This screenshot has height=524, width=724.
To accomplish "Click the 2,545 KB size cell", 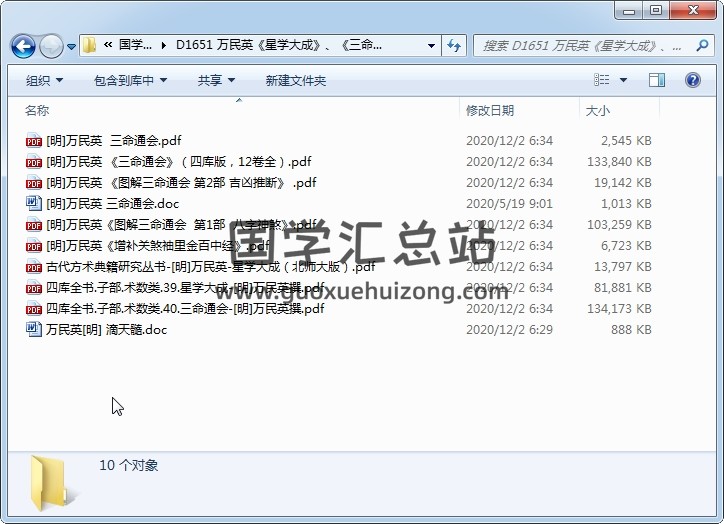I will (x=626, y=140).
